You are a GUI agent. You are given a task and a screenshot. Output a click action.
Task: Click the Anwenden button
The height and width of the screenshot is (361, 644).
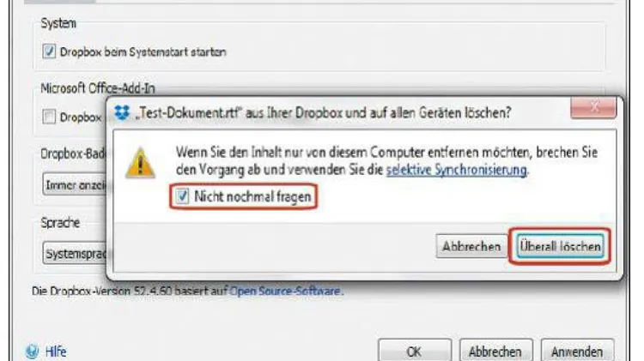click(x=577, y=352)
